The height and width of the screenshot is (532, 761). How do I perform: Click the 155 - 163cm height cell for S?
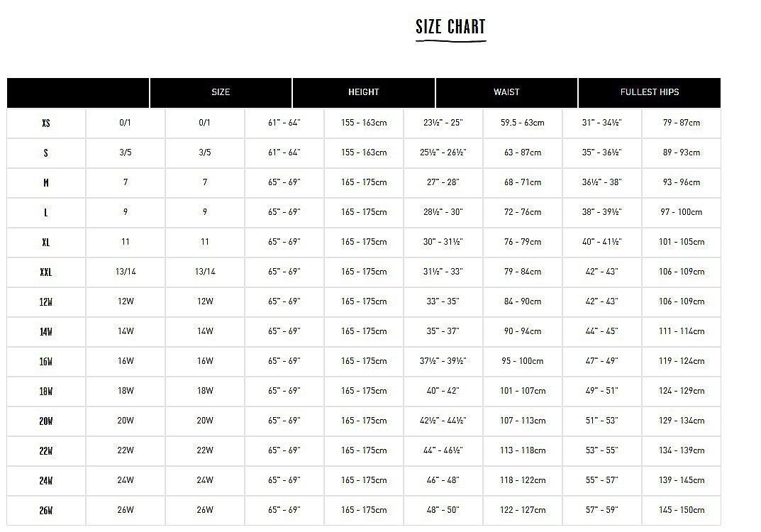[364, 153]
